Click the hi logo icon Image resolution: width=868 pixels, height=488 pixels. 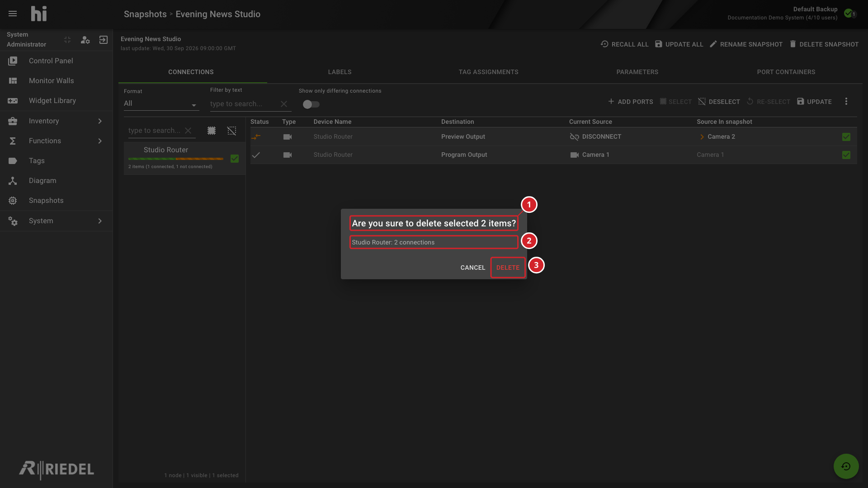39,14
